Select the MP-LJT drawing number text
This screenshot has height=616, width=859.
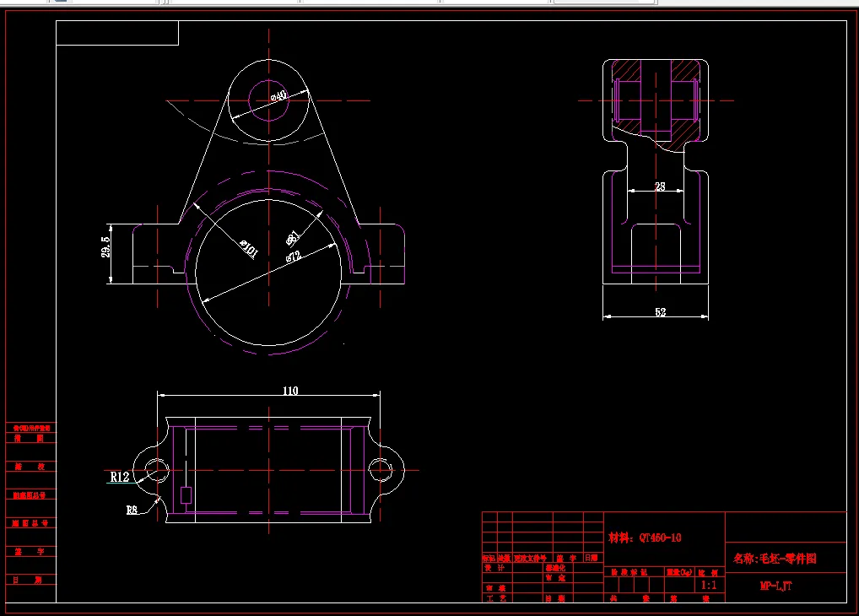775,586
